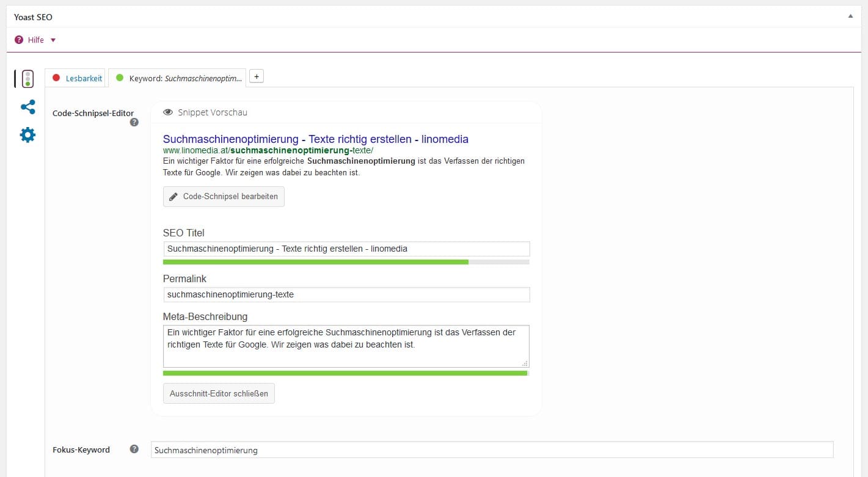The width and height of the screenshot is (868, 477).
Task: Focus the SEO Titel input field
Action: click(346, 249)
